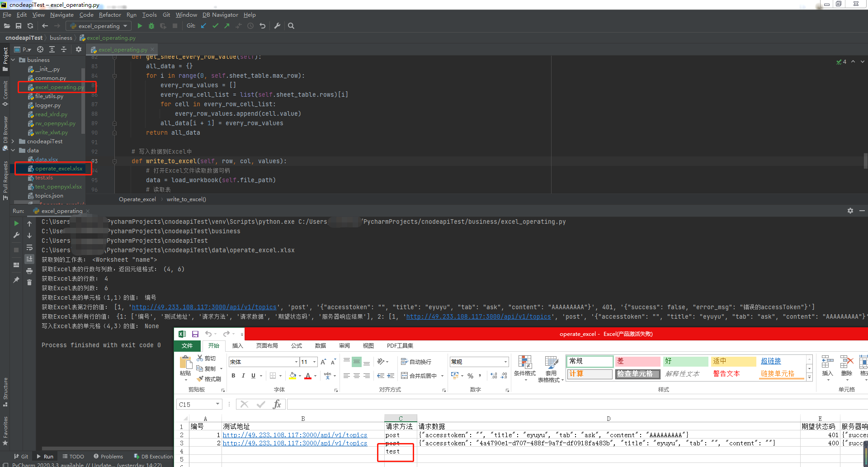Screen dimensions: 868x467
Task: Select Excel cell C4 containing test
Action: click(401, 451)
